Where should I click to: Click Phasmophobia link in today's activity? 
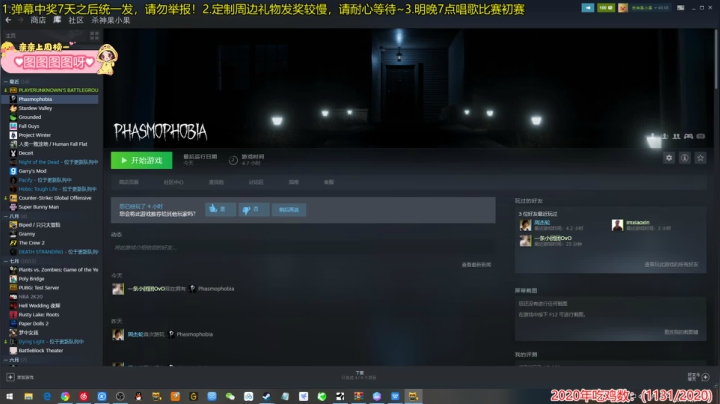216,289
